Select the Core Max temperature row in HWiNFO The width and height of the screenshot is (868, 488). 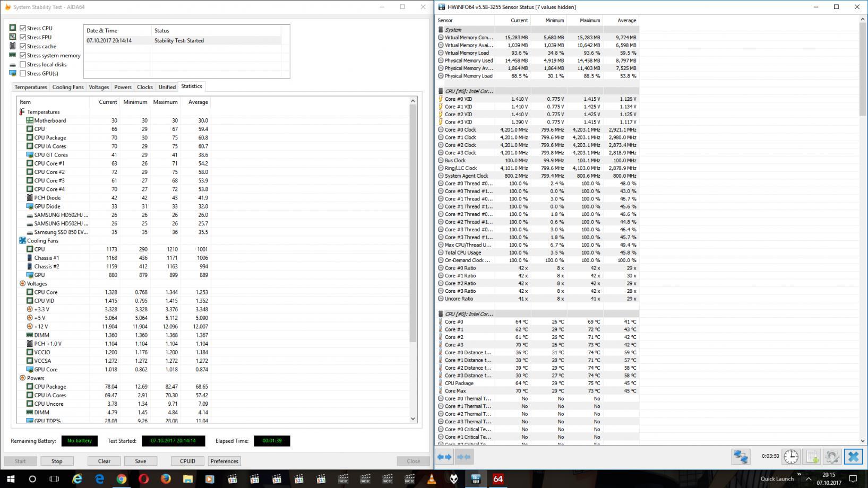pyautogui.click(x=537, y=391)
